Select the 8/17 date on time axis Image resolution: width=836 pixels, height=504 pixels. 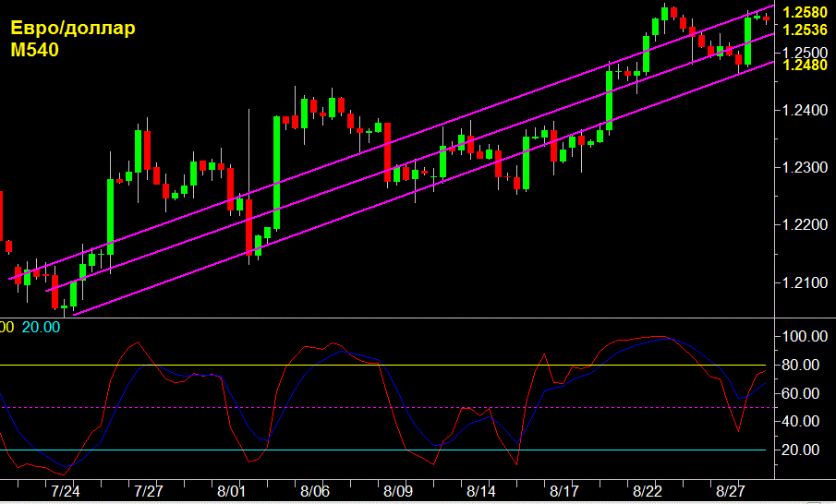point(564,491)
